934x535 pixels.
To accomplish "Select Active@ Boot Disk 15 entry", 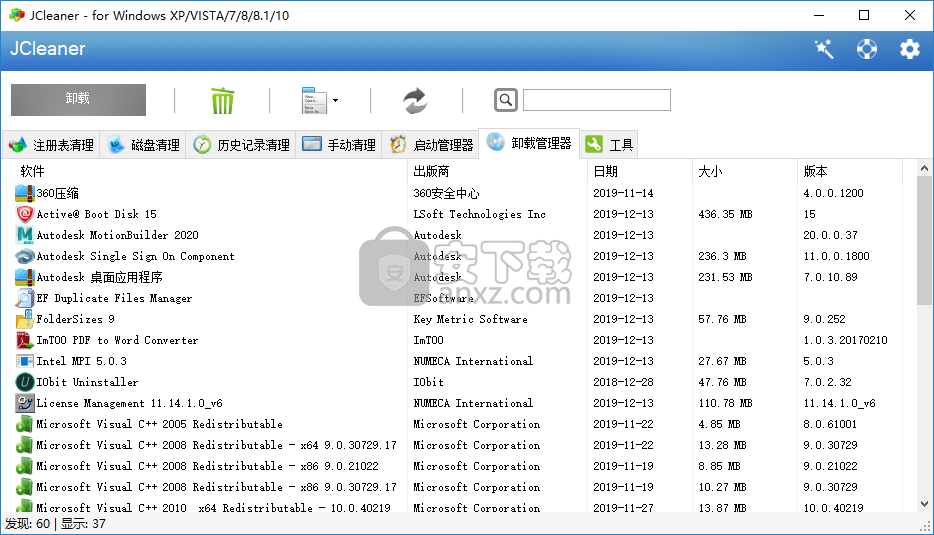I will [x=96, y=214].
